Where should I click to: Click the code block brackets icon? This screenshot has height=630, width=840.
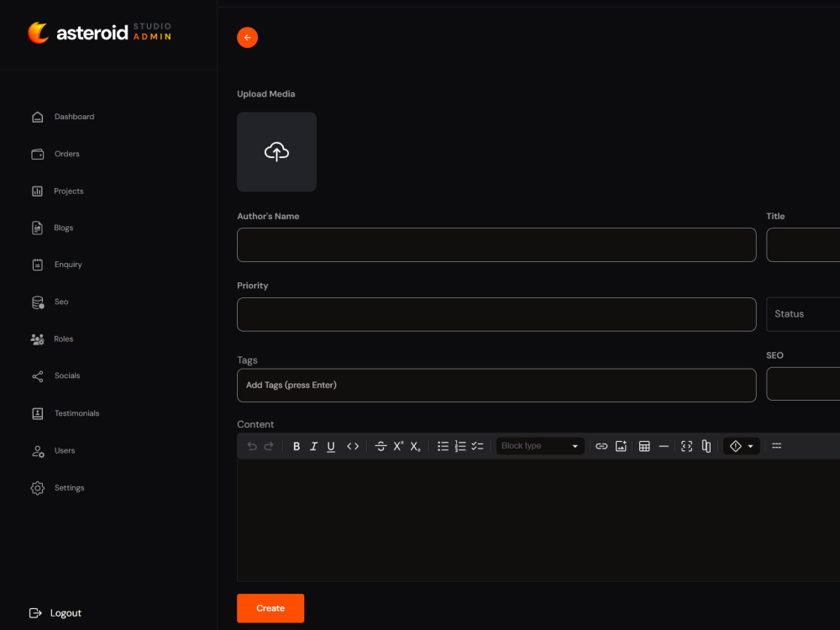coord(687,446)
